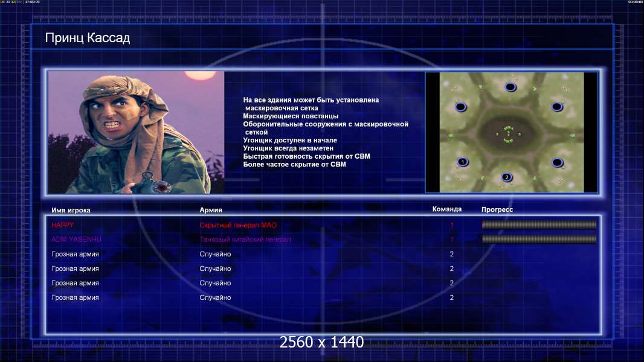The height and width of the screenshot is (362, 644).
Task: Click the 'Армия' column header
Action: tap(211, 209)
